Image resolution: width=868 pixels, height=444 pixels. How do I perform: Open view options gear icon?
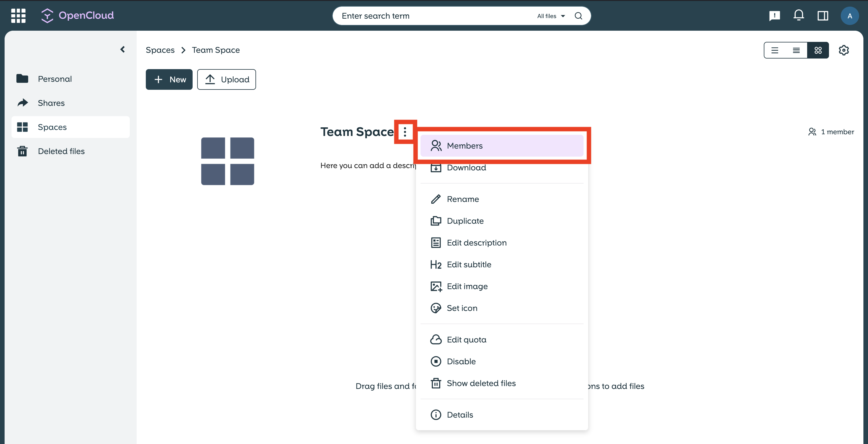click(843, 50)
